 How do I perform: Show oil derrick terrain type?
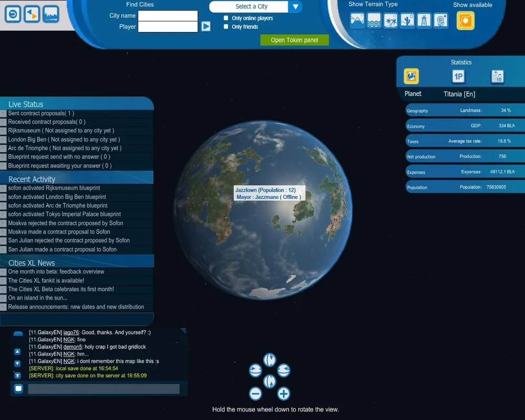424,20
